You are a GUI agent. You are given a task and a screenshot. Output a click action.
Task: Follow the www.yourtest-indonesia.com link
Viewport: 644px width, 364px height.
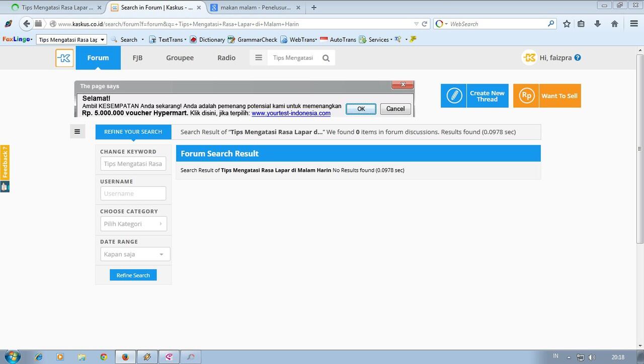point(291,113)
